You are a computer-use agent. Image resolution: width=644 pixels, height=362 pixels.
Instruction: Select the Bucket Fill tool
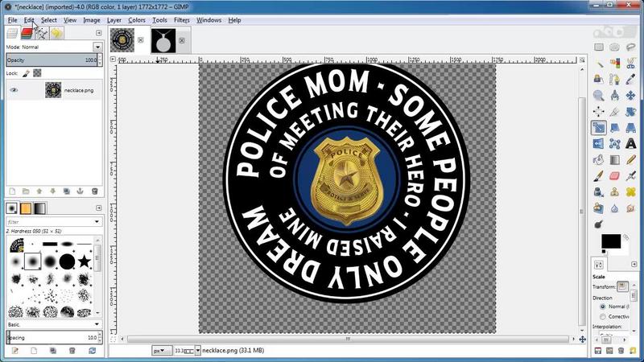pyautogui.click(x=599, y=159)
